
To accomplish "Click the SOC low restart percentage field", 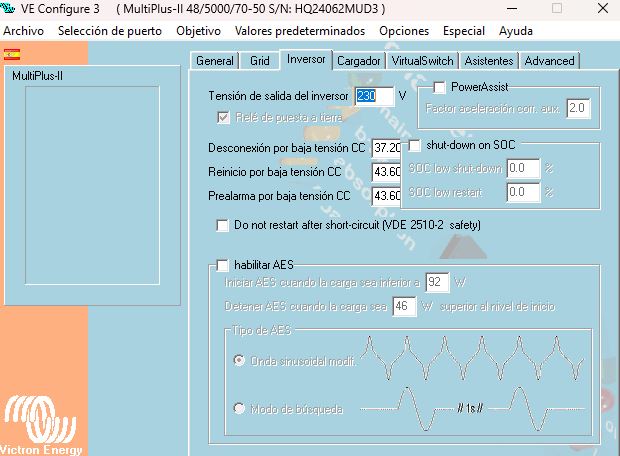I will [523, 192].
